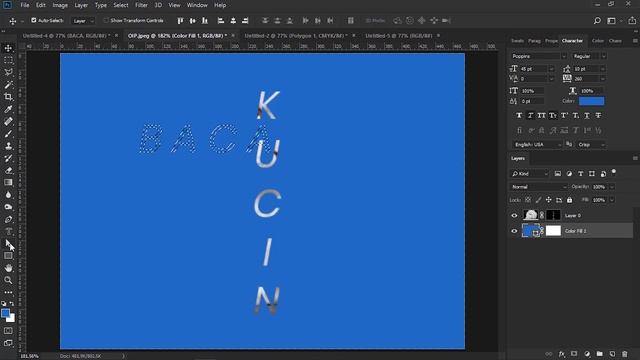Click the background color swatch
The width and height of the screenshot is (640, 360).
[12, 319]
